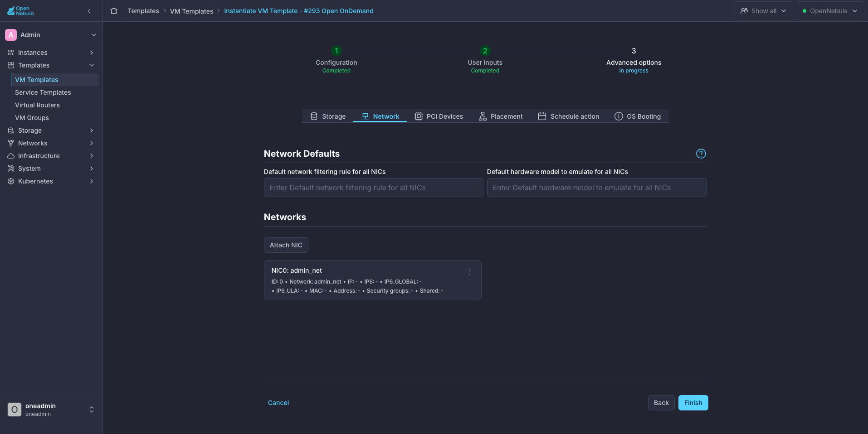
Task: Switch to the PCI Devices tab
Action: (x=439, y=116)
